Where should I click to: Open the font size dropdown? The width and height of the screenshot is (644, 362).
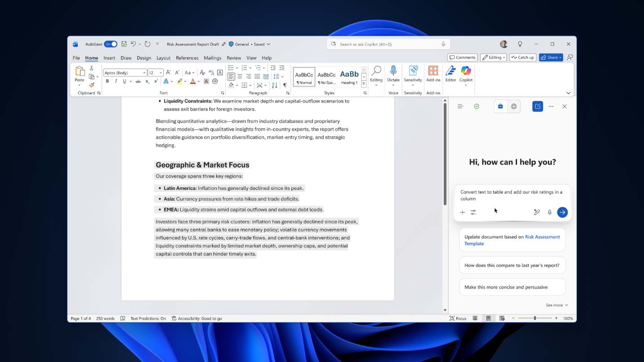pos(161,73)
